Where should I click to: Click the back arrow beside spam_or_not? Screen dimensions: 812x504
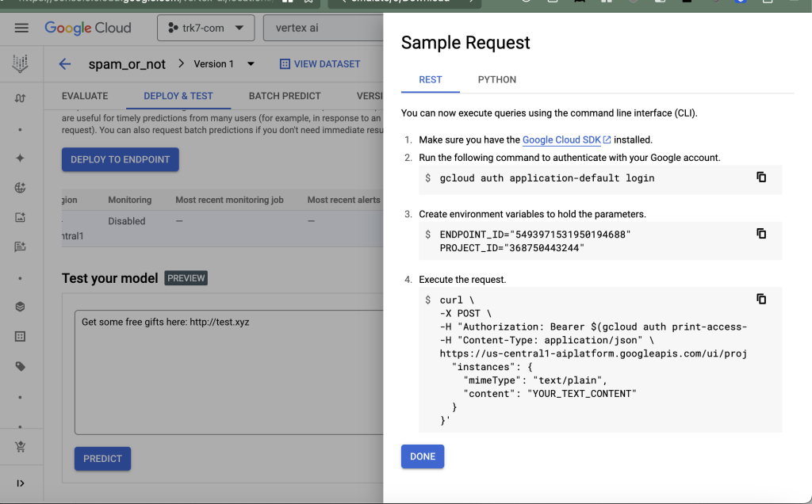tap(65, 64)
